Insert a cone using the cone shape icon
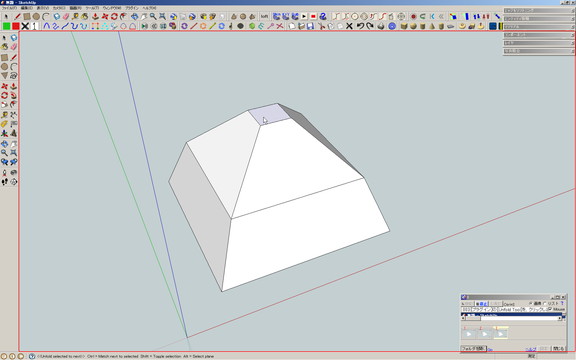 click(432, 26)
